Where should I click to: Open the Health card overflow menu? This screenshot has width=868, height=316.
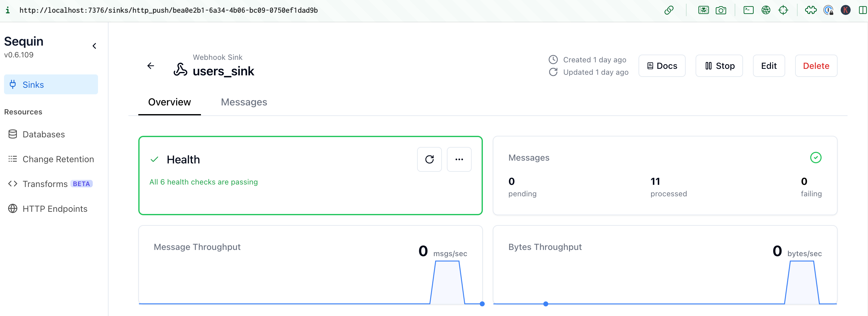click(459, 159)
